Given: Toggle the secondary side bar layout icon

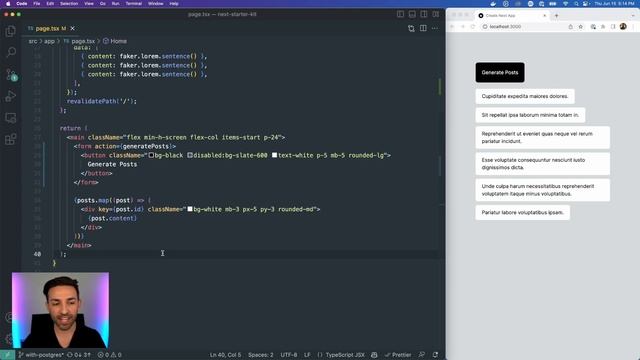Looking at the screenshot, I should point(424,14).
